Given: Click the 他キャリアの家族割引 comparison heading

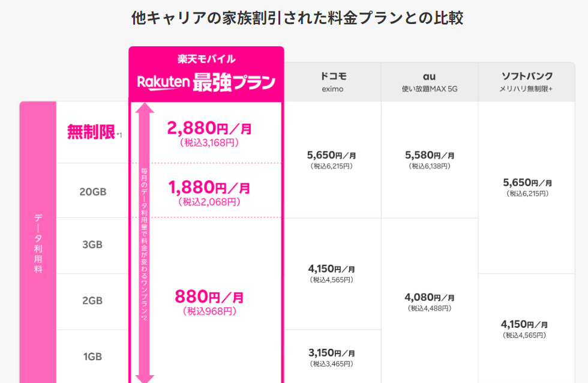Looking at the screenshot, I should [298, 17].
